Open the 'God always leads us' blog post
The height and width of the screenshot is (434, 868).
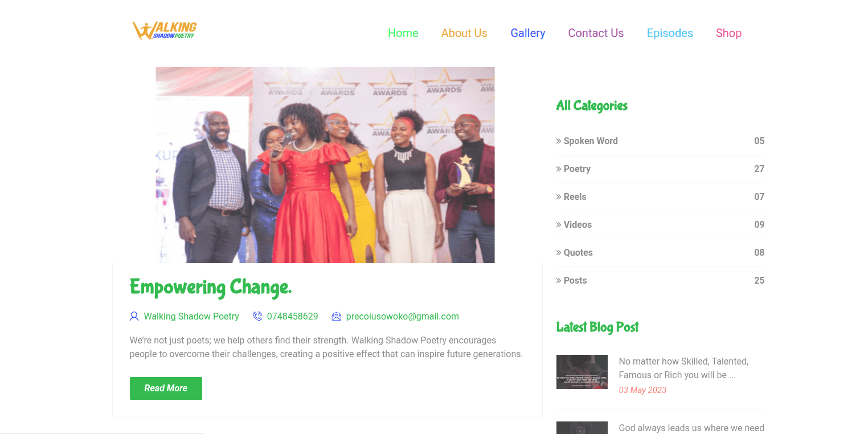691,428
